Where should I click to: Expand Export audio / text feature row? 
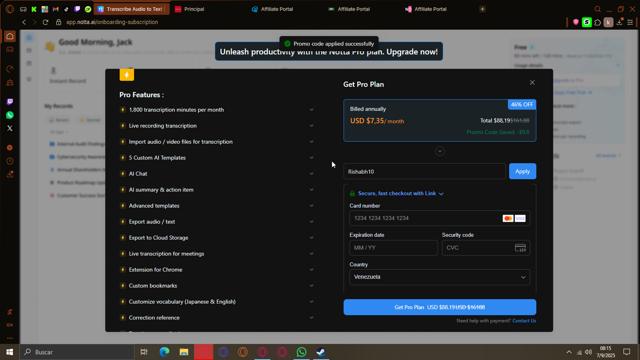[x=311, y=222]
